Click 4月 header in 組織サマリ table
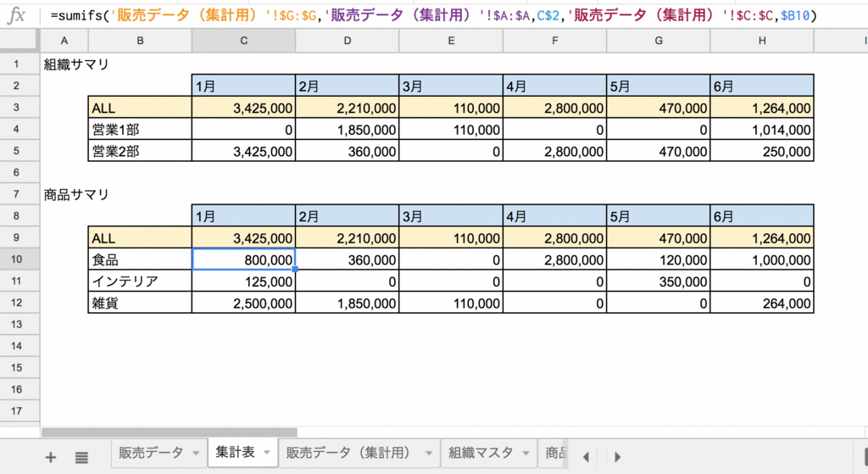Viewport: 868px width, 474px height. click(554, 86)
